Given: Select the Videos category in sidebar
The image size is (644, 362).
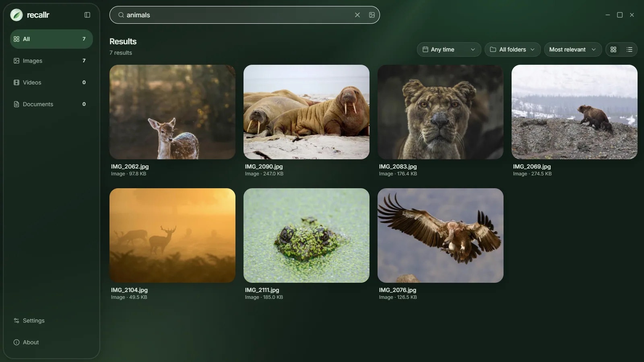Looking at the screenshot, I should tap(52, 82).
